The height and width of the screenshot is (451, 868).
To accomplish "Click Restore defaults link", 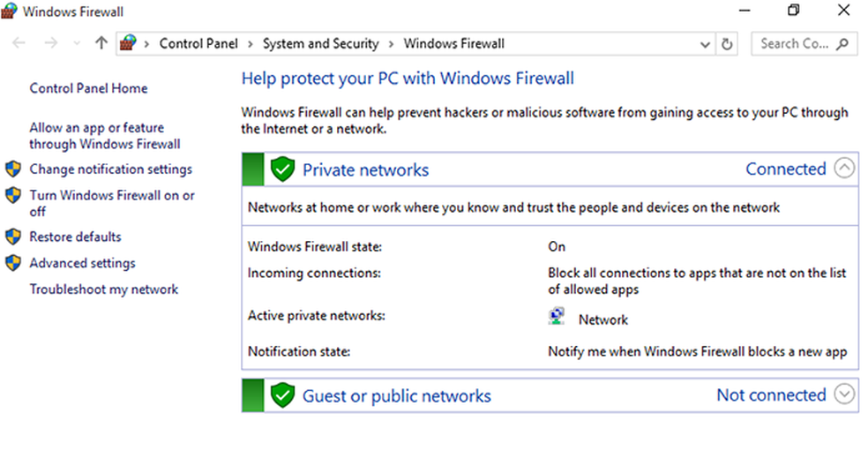I will 75,237.
